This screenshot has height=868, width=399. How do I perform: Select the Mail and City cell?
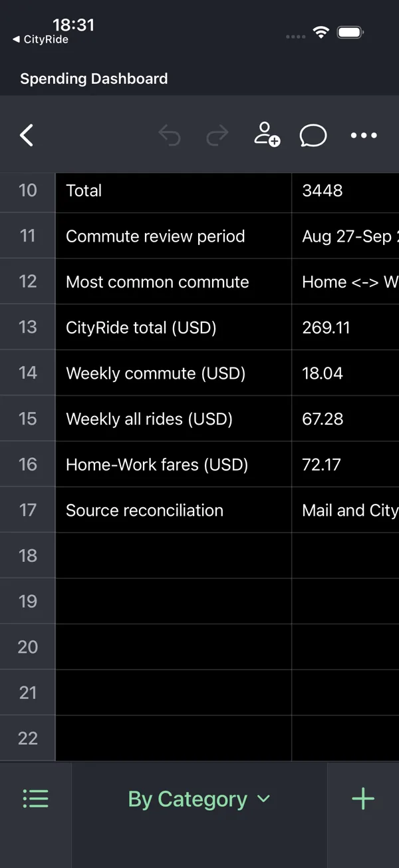(345, 510)
